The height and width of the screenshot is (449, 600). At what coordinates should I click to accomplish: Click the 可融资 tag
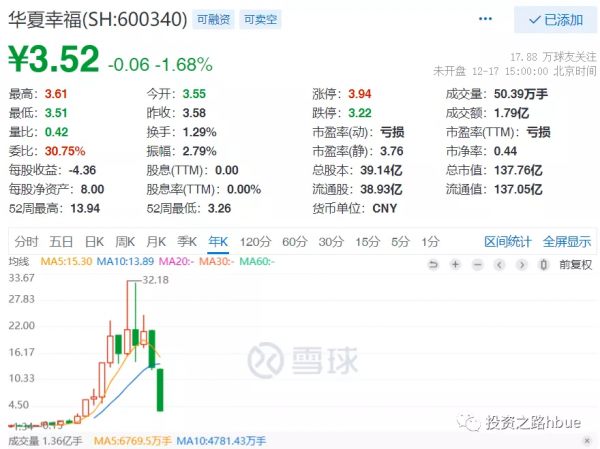coord(213,19)
